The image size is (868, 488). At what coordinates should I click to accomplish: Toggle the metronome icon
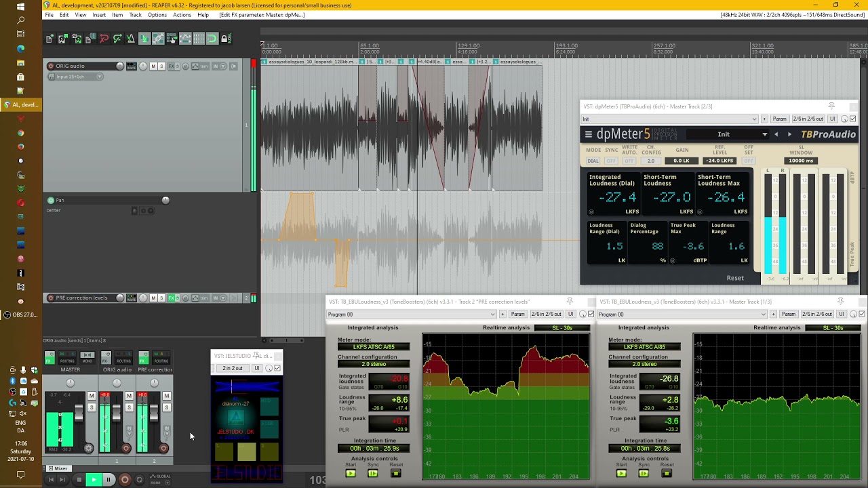tap(131, 39)
